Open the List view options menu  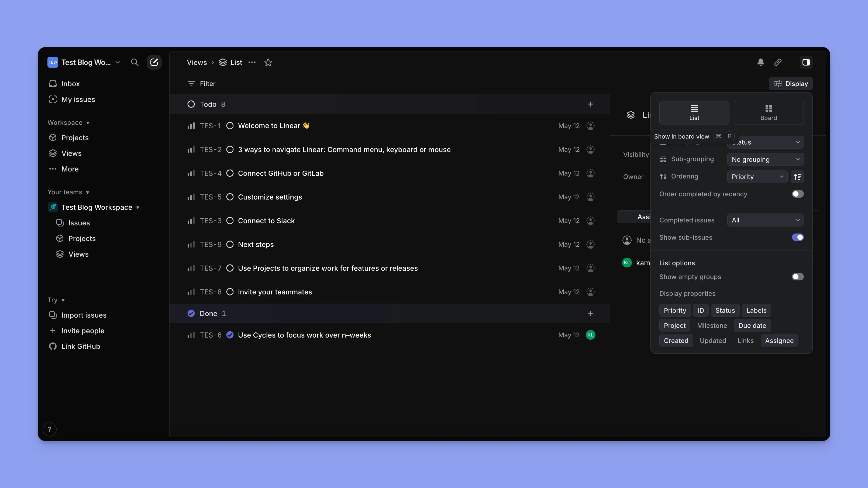pos(252,62)
